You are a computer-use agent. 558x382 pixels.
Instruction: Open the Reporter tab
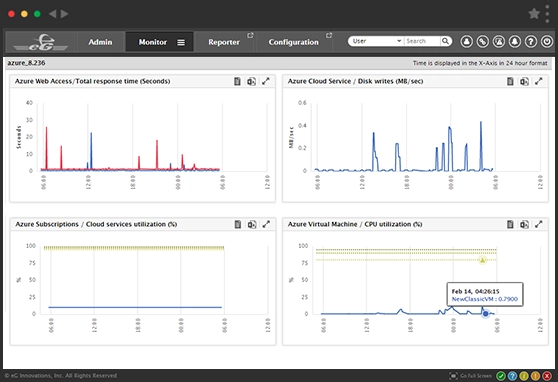point(224,42)
